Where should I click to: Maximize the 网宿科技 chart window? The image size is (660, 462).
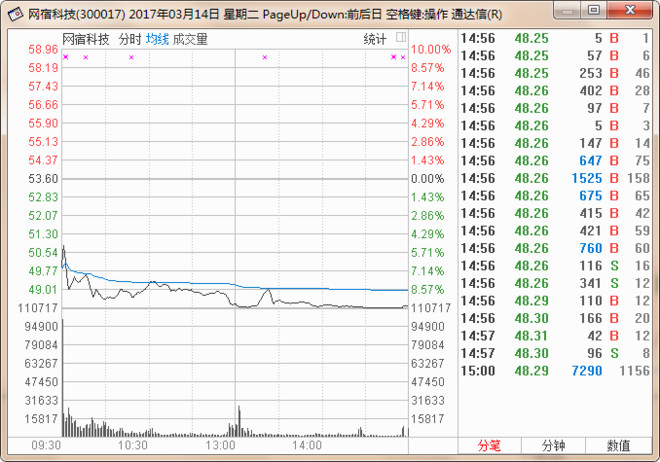(x=593, y=11)
